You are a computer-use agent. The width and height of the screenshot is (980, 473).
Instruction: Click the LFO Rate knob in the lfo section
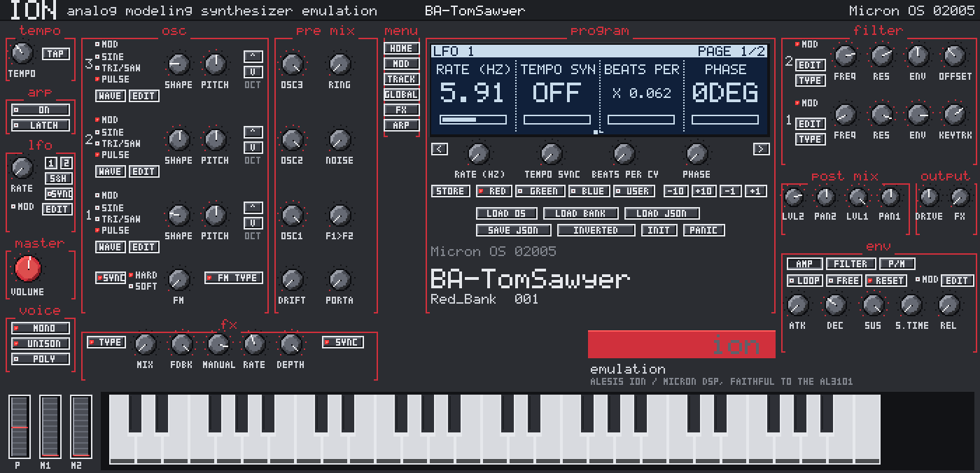(22, 167)
